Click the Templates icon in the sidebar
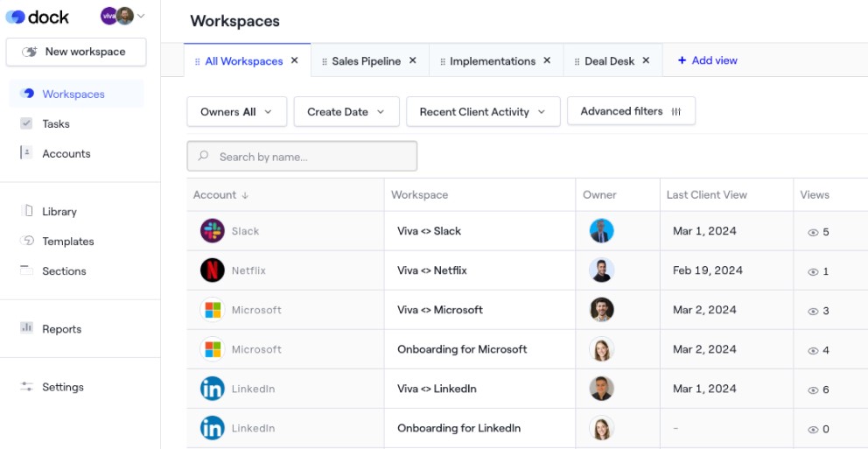The image size is (868, 449). tap(26, 241)
